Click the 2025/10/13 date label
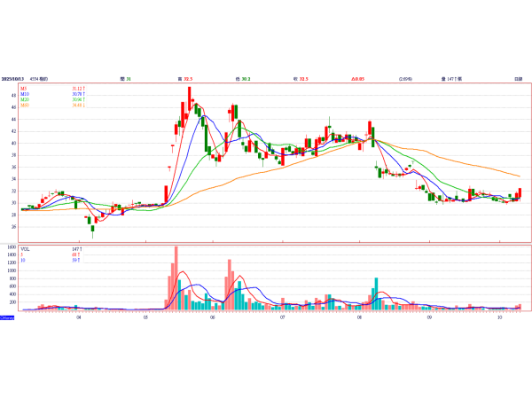The height and width of the screenshot is (399, 532). click(x=12, y=79)
